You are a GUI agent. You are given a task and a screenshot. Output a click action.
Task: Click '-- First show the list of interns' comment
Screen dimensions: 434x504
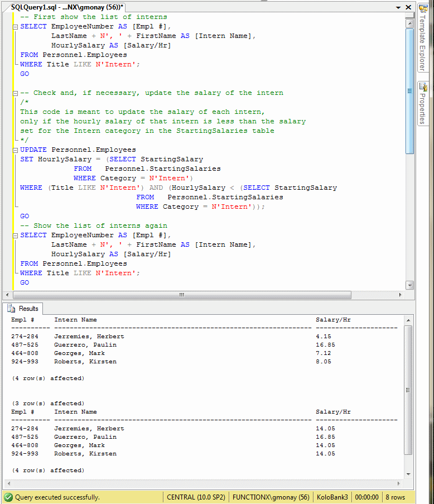94,17
